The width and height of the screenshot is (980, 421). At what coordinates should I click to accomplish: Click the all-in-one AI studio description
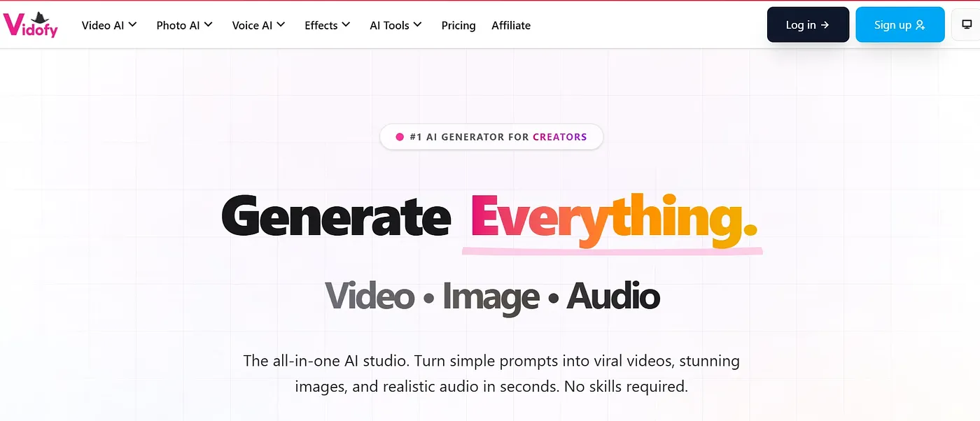pos(491,373)
